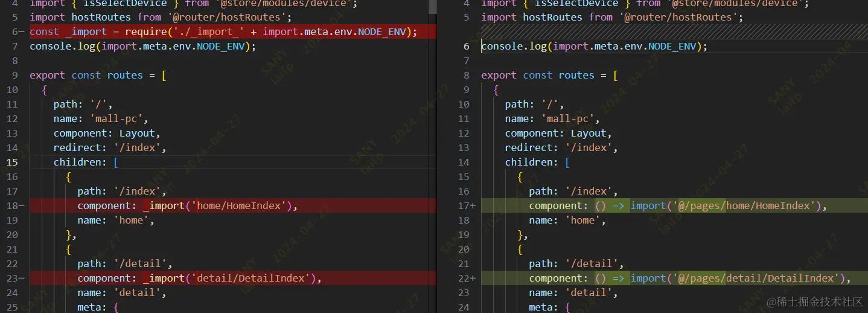Click removed line component: _import('detail/DetailIndex')
The image size is (868, 313).
200,278
